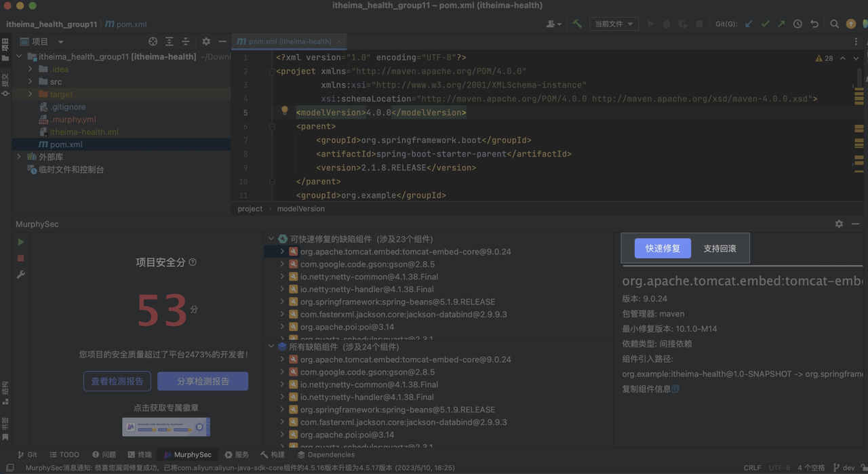This screenshot has width=868, height=474.
Task: Open the 当前文件 run configuration dropdown
Action: point(614,24)
